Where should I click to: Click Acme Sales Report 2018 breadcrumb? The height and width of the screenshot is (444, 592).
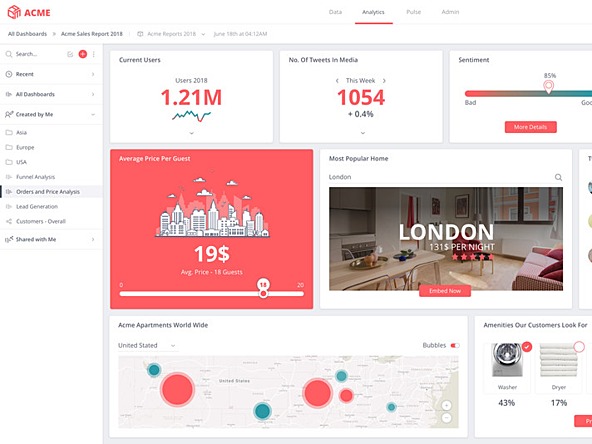[x=92, y=34]
